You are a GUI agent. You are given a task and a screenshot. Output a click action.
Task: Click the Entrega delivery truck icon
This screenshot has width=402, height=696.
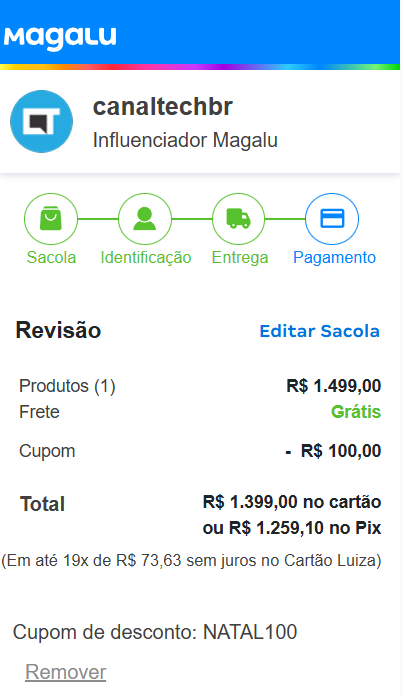(x=238, y=219)
